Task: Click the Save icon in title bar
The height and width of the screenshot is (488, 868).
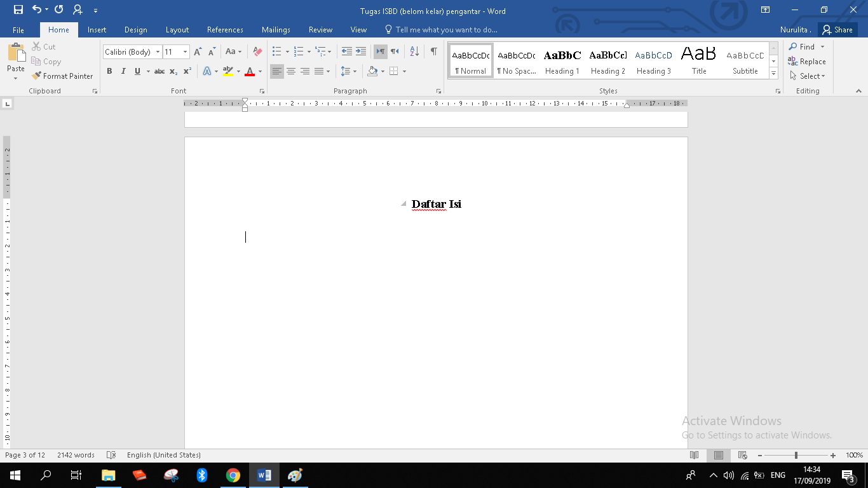Action: click(x=18, y=10)
